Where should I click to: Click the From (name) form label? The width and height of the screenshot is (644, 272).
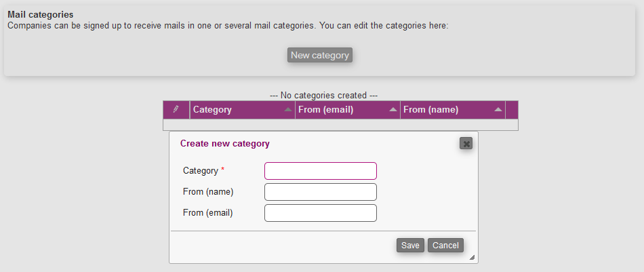208,192
